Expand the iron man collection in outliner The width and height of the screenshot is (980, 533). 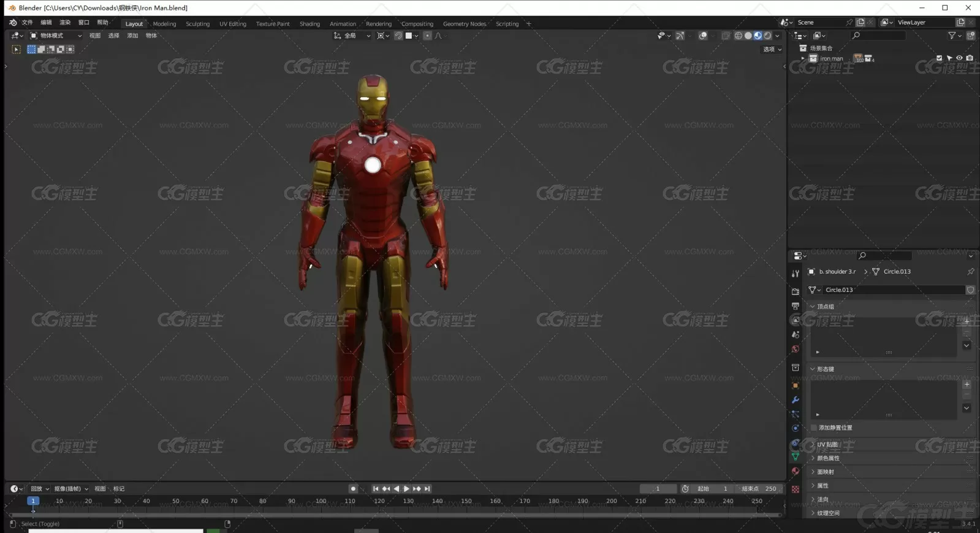802,58
